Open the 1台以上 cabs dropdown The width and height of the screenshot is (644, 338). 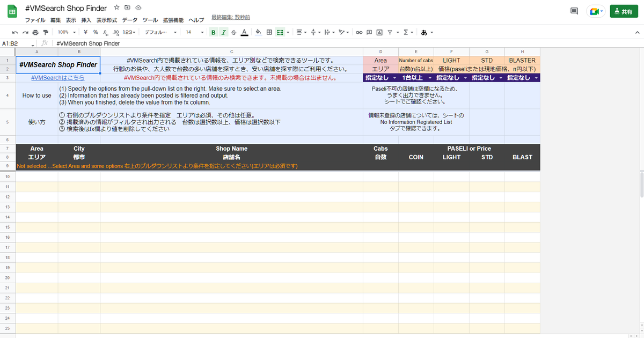tap(416, 78)
